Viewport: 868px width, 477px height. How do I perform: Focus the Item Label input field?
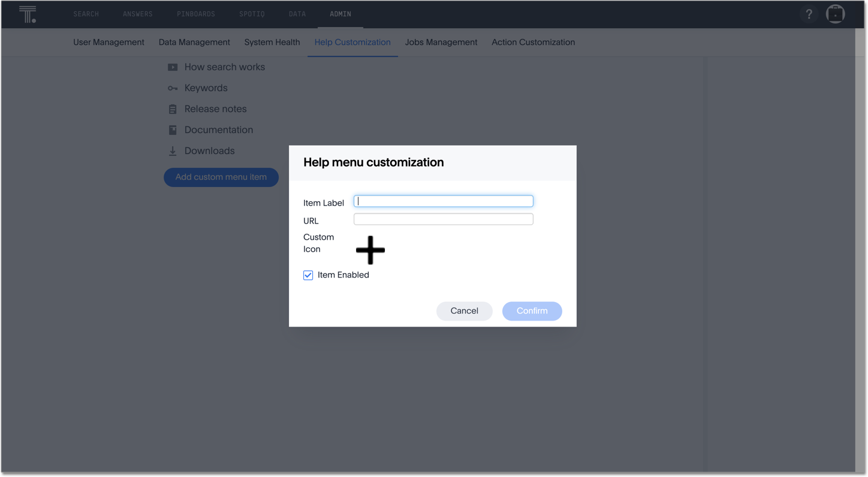(444, 201)
